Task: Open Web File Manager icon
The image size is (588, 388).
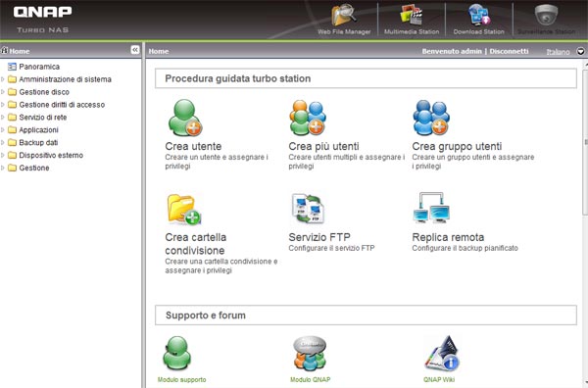Action: (344, 15)
